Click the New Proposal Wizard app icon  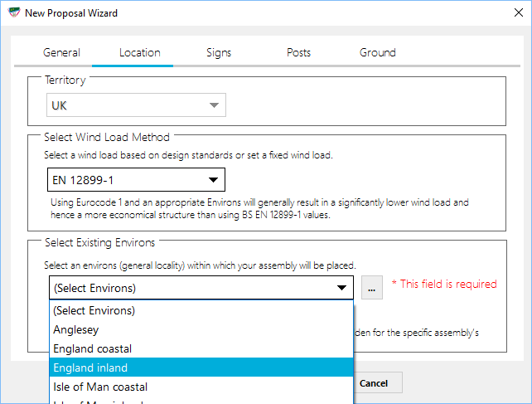pos(12,13)
